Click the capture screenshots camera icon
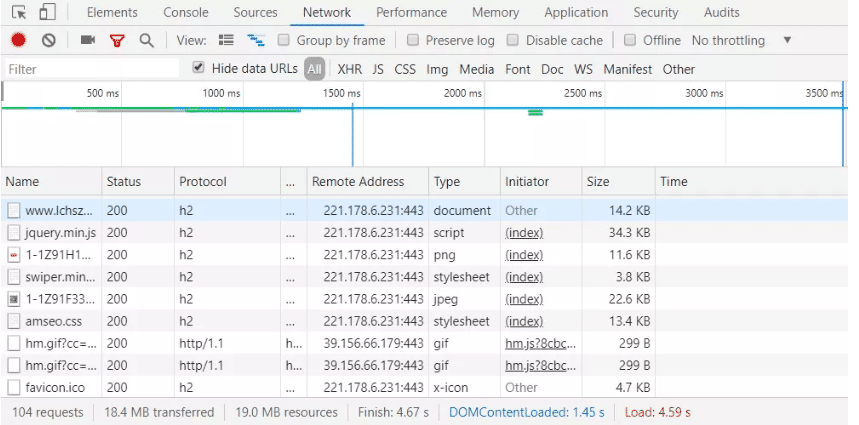 [88, 40]
